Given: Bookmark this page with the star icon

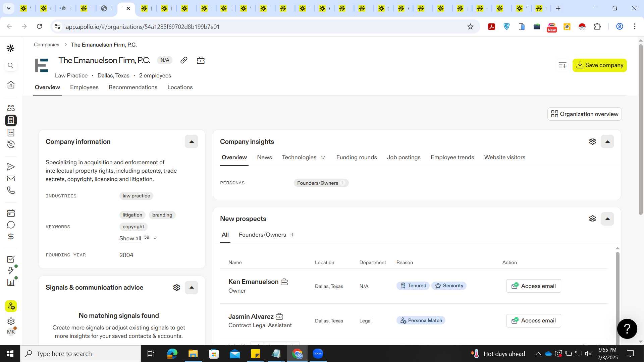Looking at the screenshot, I should coord(470,26).
